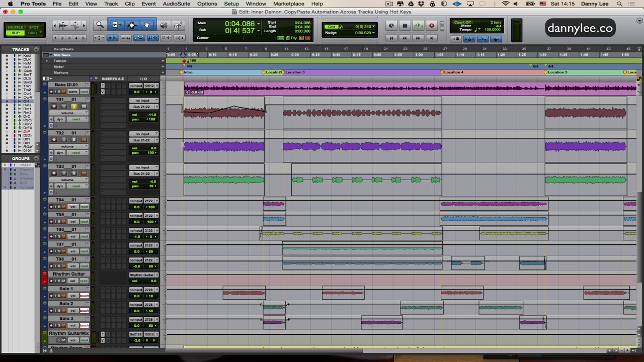Open the Track menu

pyautogui.click(x=111, y=4)
